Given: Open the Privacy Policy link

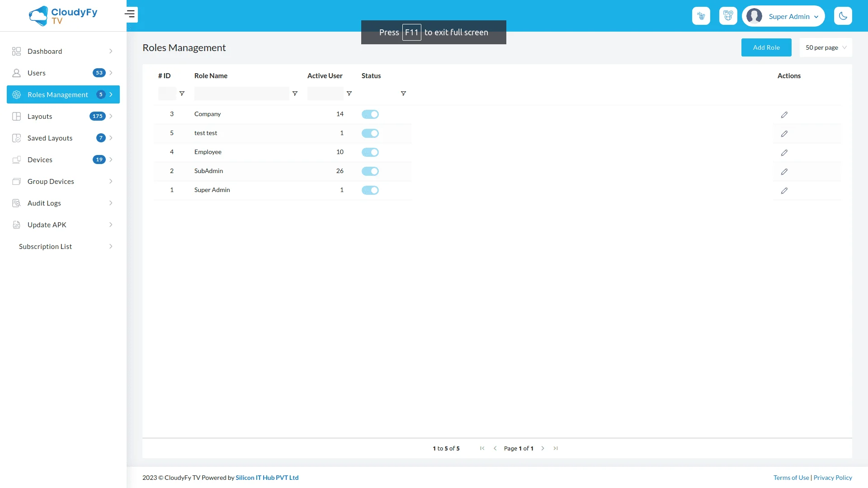Looking at the screenshot, I should point(832,478).
